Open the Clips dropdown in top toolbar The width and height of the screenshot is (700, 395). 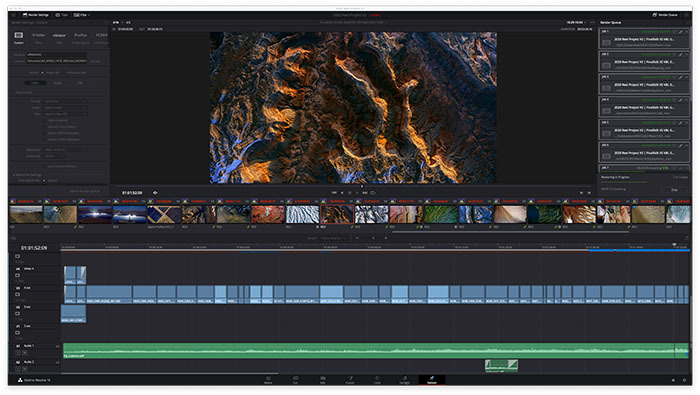click(x=82, y=15)
